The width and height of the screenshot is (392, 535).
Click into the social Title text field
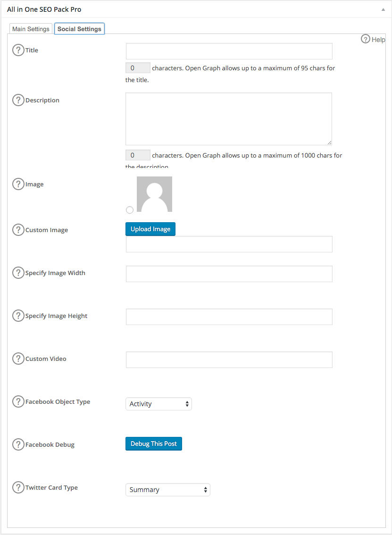coord(229,51)
